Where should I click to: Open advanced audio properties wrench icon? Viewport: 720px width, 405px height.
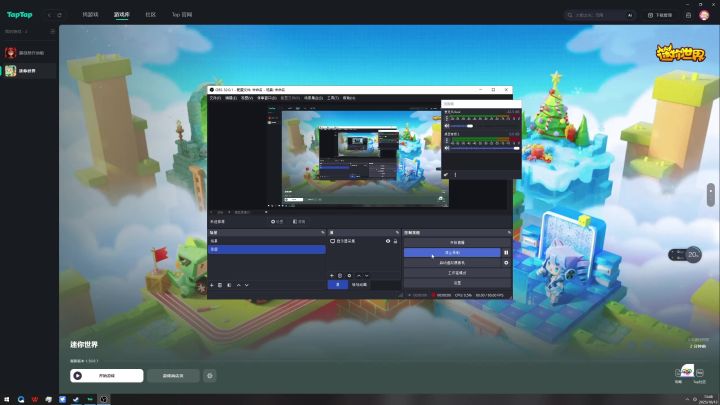pos(445,174)
